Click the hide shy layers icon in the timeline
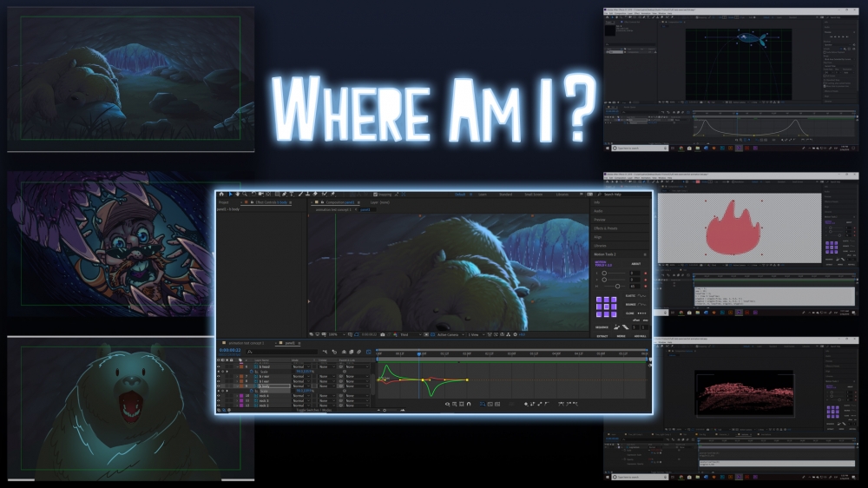The image size is (868, 488). click(x=344, y=352)
